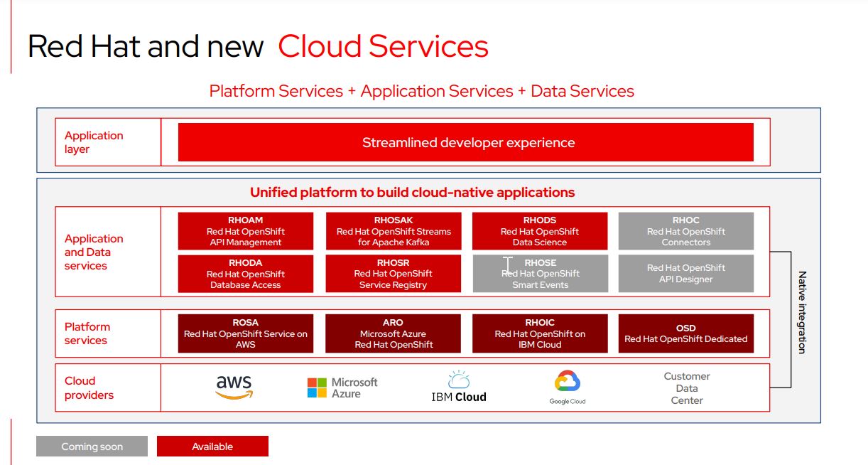Click the IBM Cloud logo

pos(459,387)
